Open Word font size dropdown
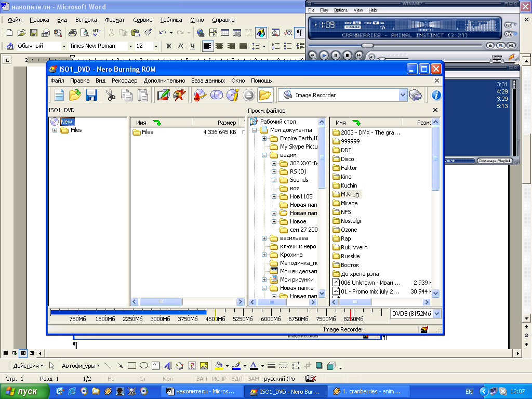Image resolution: width=532 pixels, height=399 pixels. [156, 46]
